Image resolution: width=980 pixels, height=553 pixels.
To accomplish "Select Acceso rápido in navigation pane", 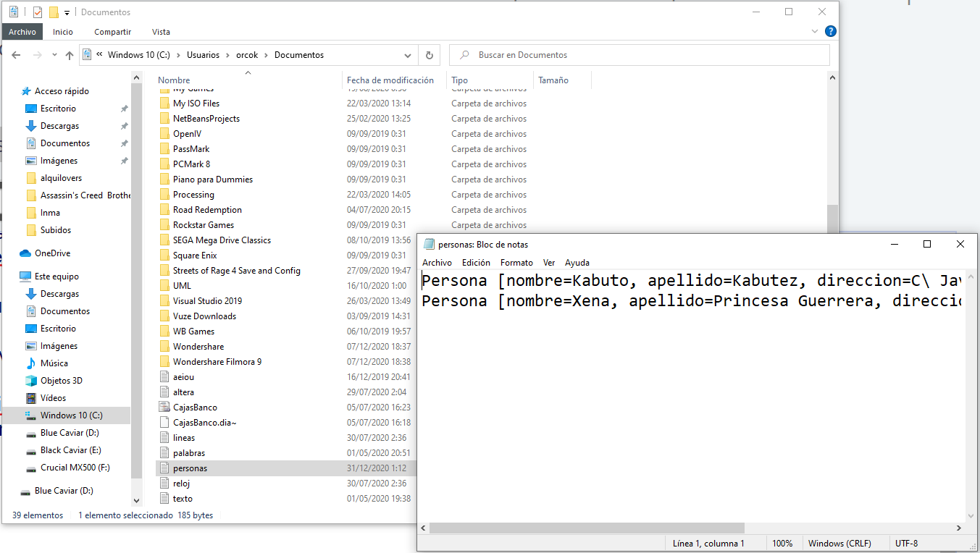I will pyautogui.click(x=62, y=91).
